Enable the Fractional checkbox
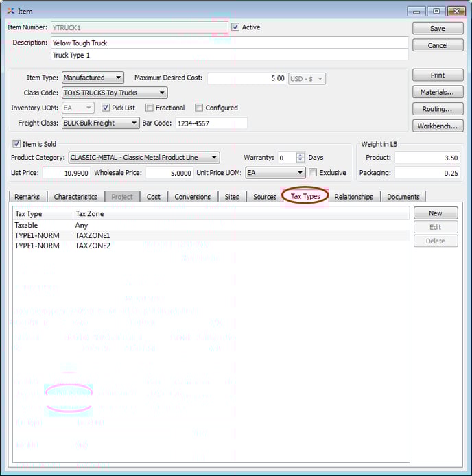Image resolution: width=472 pixels, height=476 pixels. 150,108
